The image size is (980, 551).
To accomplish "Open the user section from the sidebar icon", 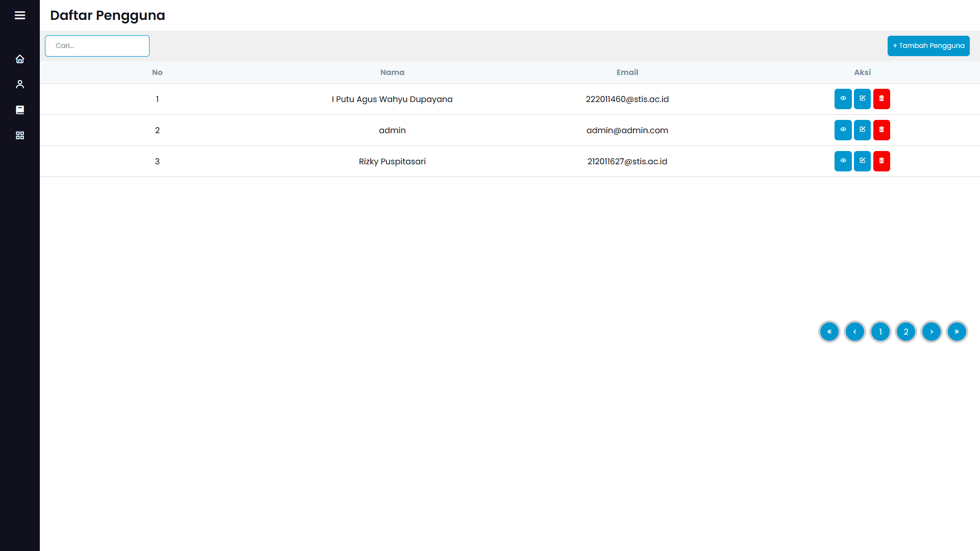I will tap(20, 84).
